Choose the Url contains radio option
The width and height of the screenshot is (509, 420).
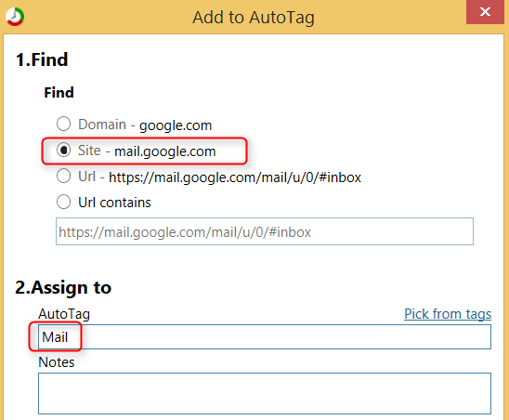(x=63, y=202)
